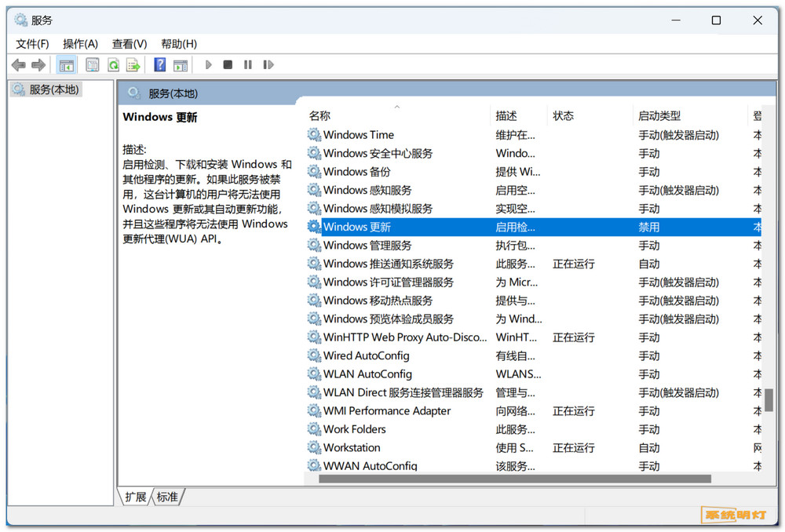The image size is (785, 532).
Task: Click the gear icon beside Windows 备份
Action: pyautogui.click(x=314, y=172)
